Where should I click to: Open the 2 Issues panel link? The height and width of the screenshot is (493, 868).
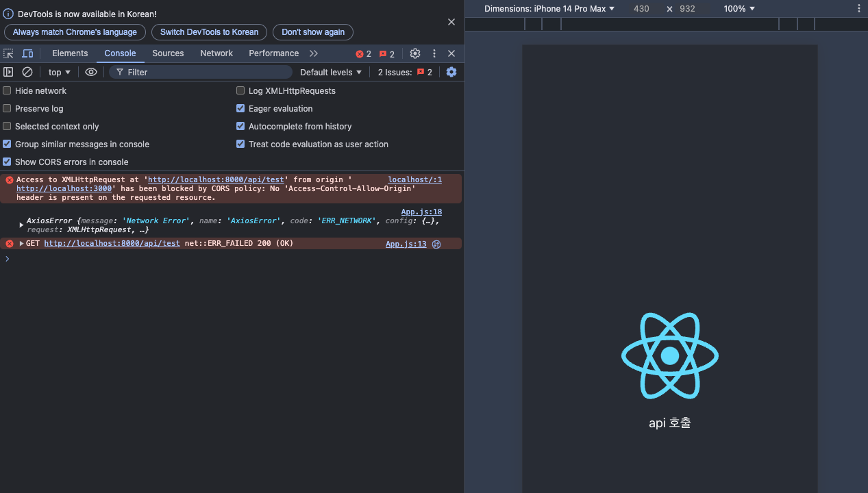pyautogui.click(x=405, y=72)
